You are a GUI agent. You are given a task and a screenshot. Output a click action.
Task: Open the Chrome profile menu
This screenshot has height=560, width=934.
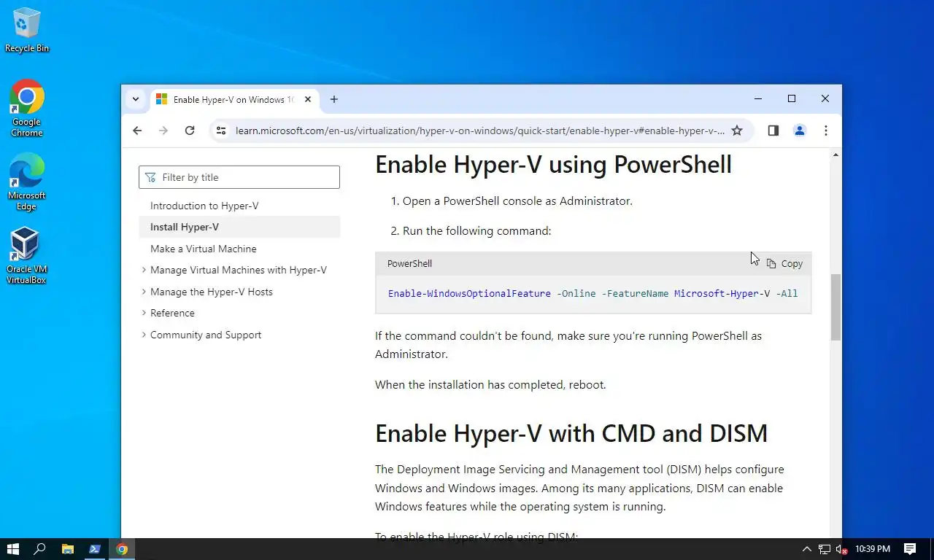[800, 131]
